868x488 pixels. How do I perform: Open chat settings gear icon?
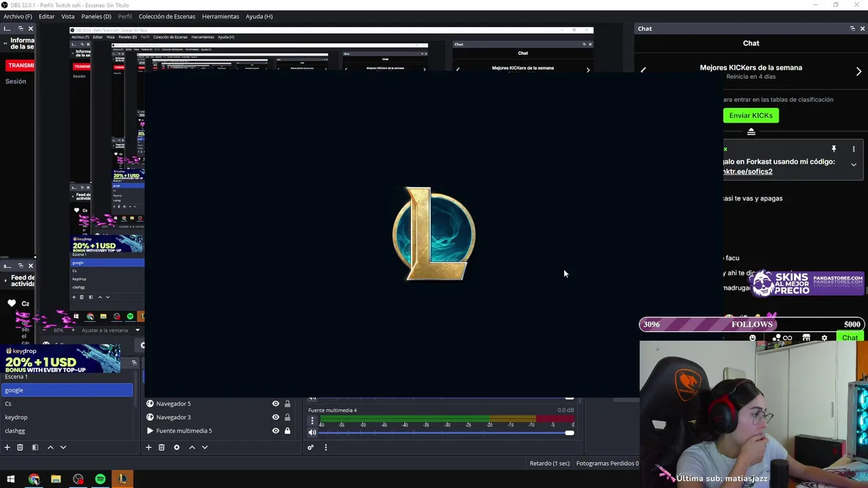click(x=825, y=338)
